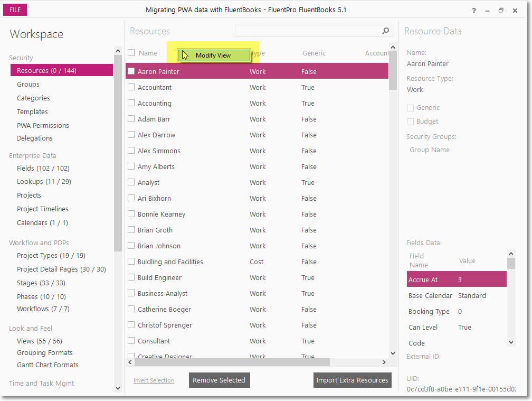Select the Can Level field row
Screen dimensions: 532x401
click(457, 328)
